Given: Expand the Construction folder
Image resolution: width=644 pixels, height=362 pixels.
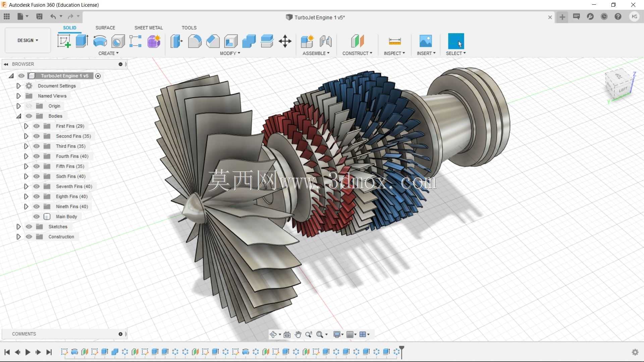Looking at the screenshot, I should tap(18, 237).
